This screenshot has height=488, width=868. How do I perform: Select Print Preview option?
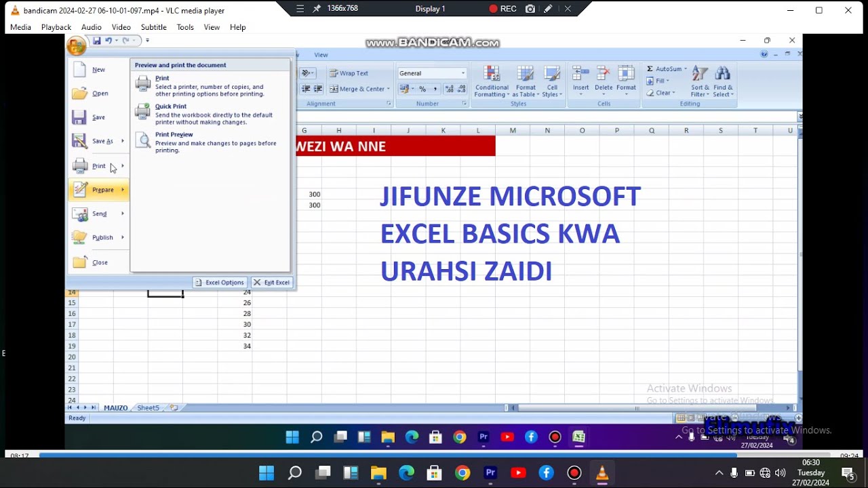(210, 142)
